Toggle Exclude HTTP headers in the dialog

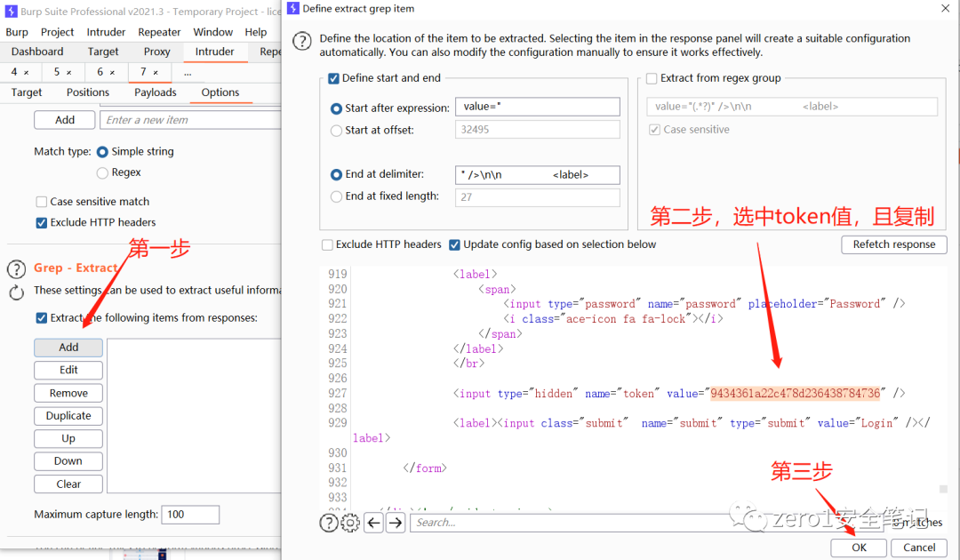coord(327,244)
